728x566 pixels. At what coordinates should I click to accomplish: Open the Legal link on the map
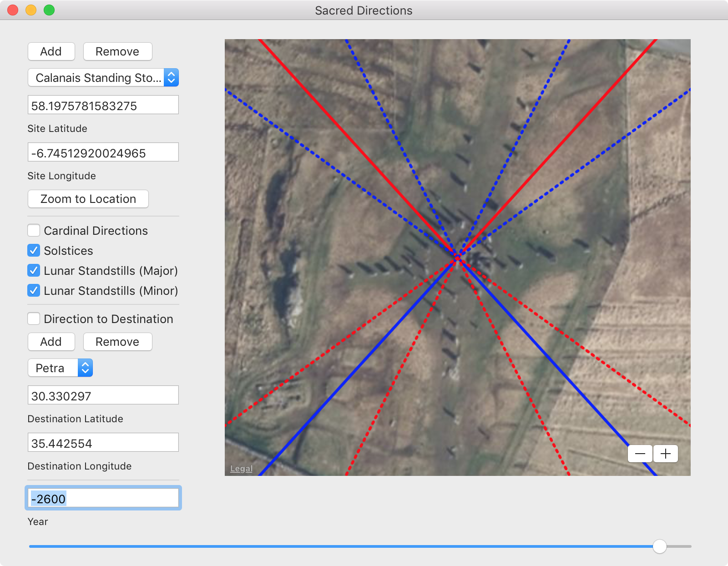pos(241,469)
